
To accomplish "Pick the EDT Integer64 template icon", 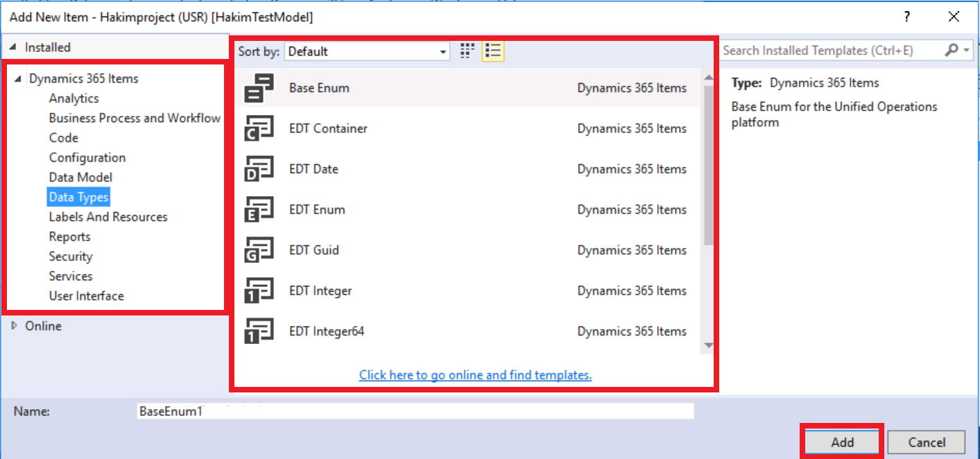I will pyautogui.click(x=259, y=331).
